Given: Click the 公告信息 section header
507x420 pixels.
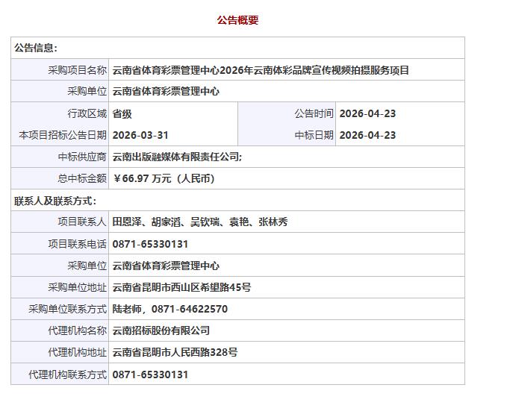Looking at the screenshot, I should coord(36,48).
